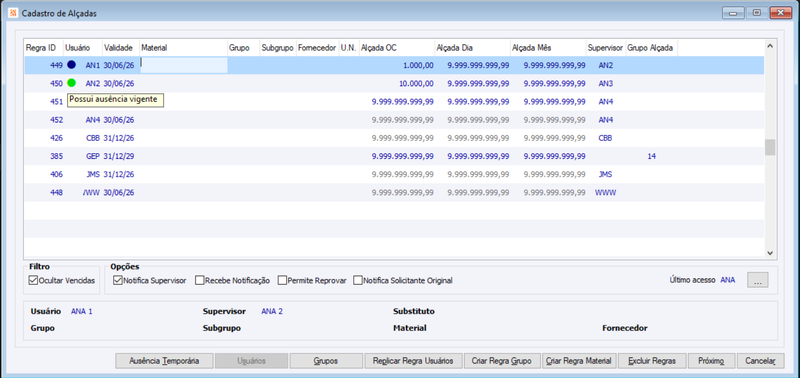This screenshot has width=800, height=378.
Task: Click the ANA 1 usuário detail text
Action: click(x=82, y=311)
